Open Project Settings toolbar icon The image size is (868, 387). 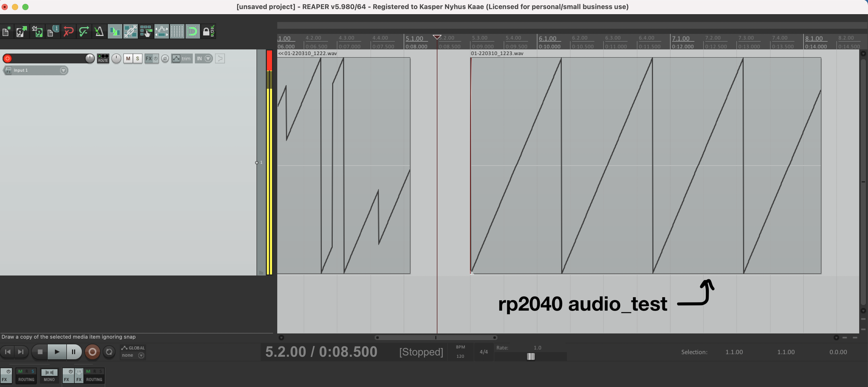point(53,32)
